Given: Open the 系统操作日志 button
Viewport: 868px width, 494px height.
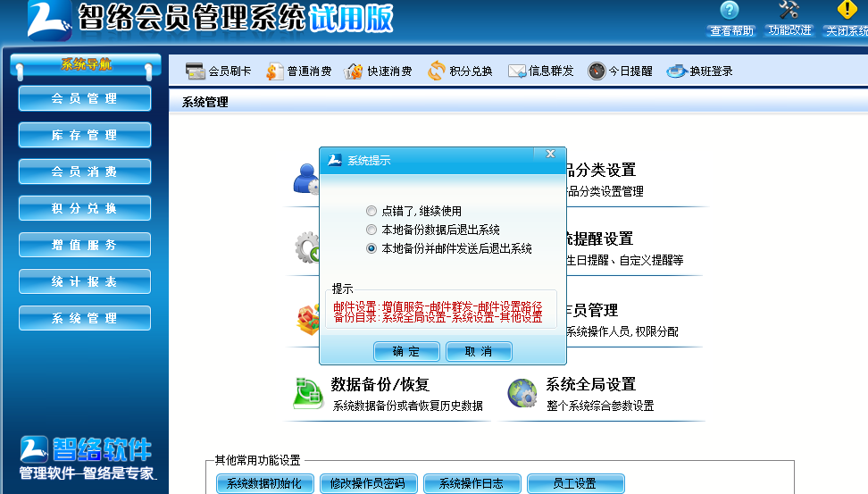Looking at the screenshot, I should tap(472, 483).
